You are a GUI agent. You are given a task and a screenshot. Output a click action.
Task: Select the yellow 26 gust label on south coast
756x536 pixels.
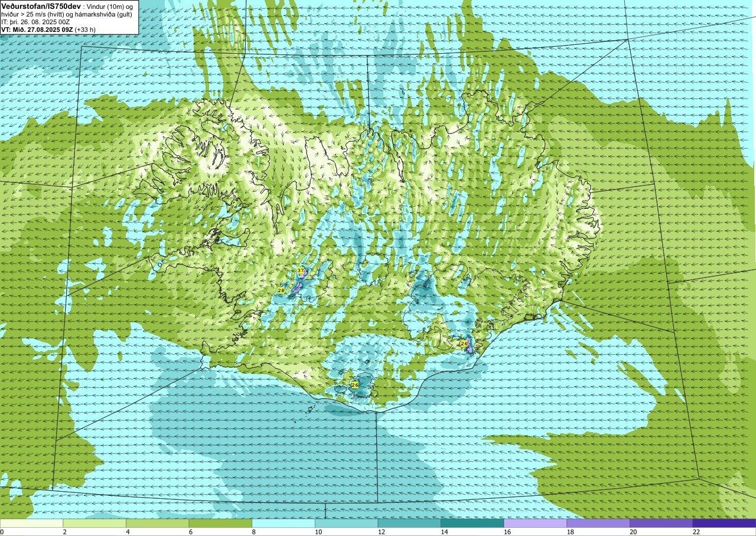coord(355,385)
